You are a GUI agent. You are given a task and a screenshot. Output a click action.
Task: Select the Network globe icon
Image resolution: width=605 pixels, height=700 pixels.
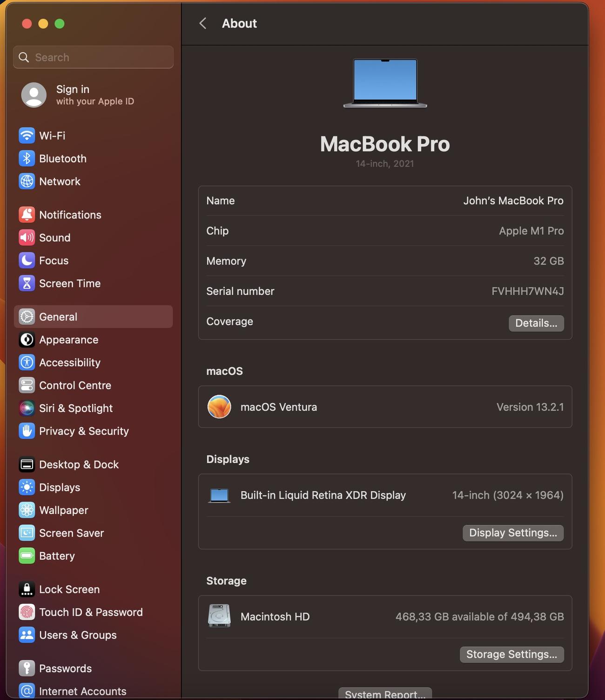27,181
